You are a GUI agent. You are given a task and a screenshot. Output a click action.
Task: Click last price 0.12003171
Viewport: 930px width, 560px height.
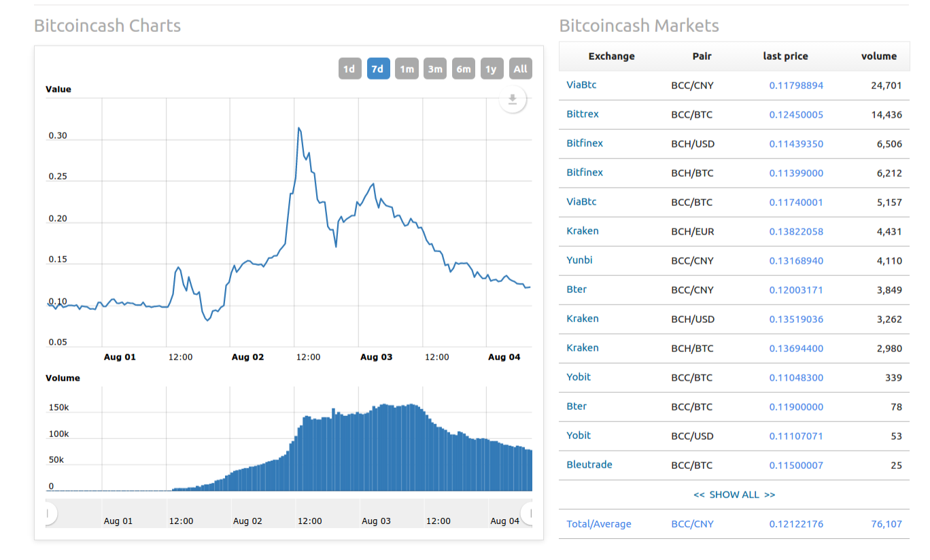[x=796, y=290]
